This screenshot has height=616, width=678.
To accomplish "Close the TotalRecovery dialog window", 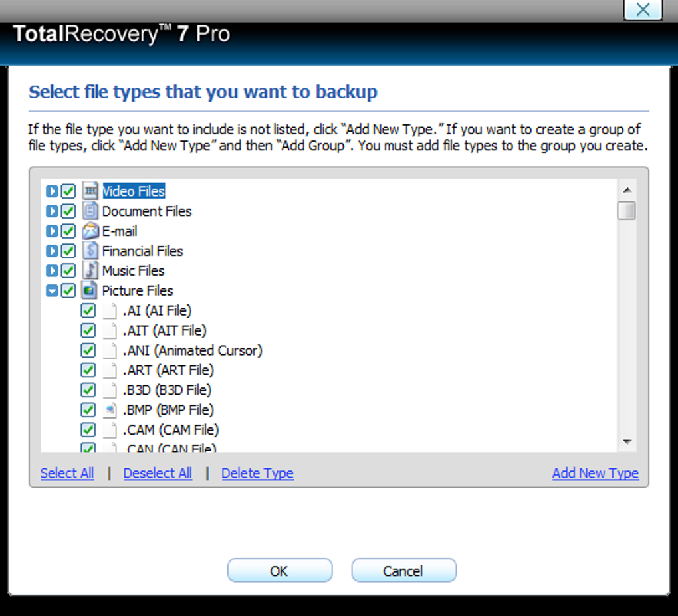I will [643, 9].
